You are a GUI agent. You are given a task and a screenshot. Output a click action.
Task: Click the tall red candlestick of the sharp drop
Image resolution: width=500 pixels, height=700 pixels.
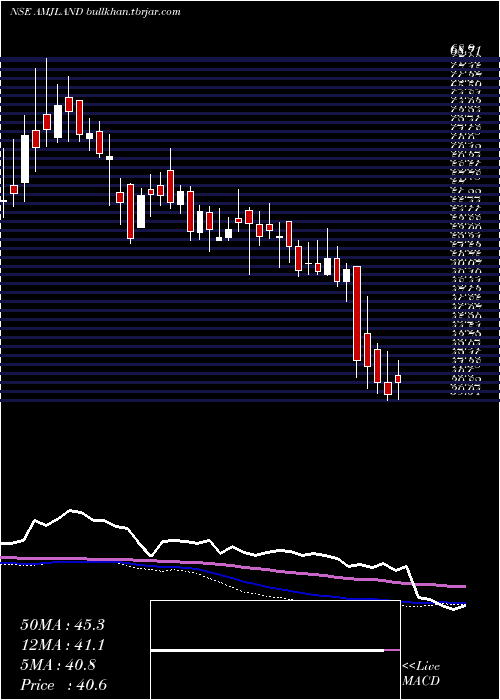point(357,313)
